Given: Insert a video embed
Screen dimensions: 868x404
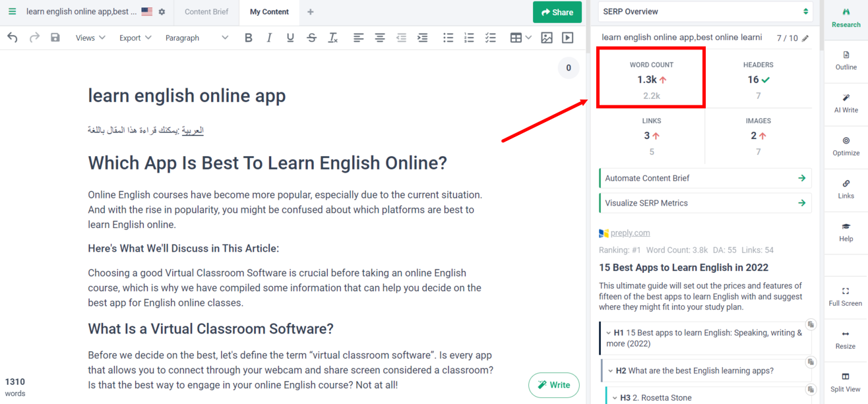Looking at the screenshot, I should [567, 38].
